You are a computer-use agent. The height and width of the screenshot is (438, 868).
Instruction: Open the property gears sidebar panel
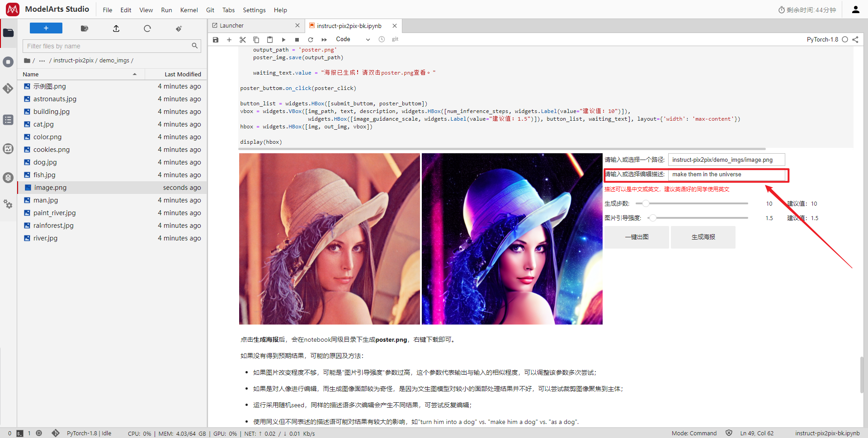coord(8,204)
